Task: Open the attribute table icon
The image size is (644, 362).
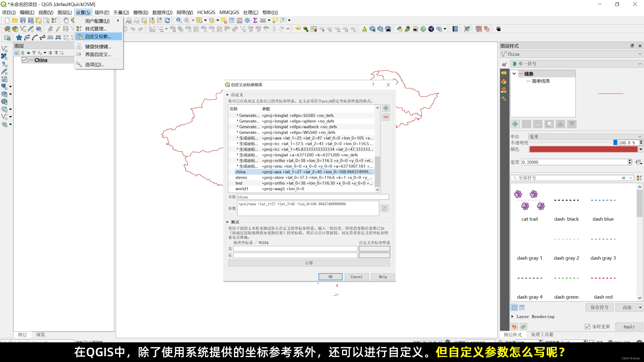Action: pyautogui.click(x=232, y=20)
